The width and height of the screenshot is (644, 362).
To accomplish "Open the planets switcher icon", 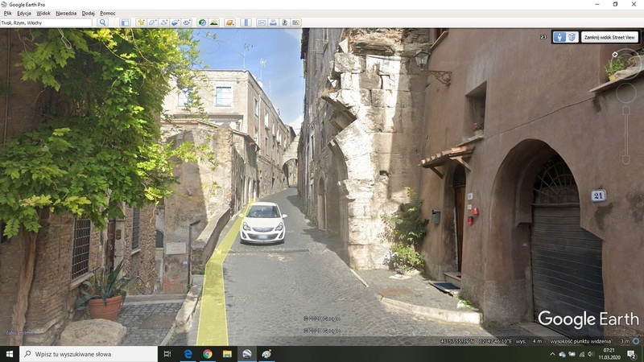I will tap(230, 23).
